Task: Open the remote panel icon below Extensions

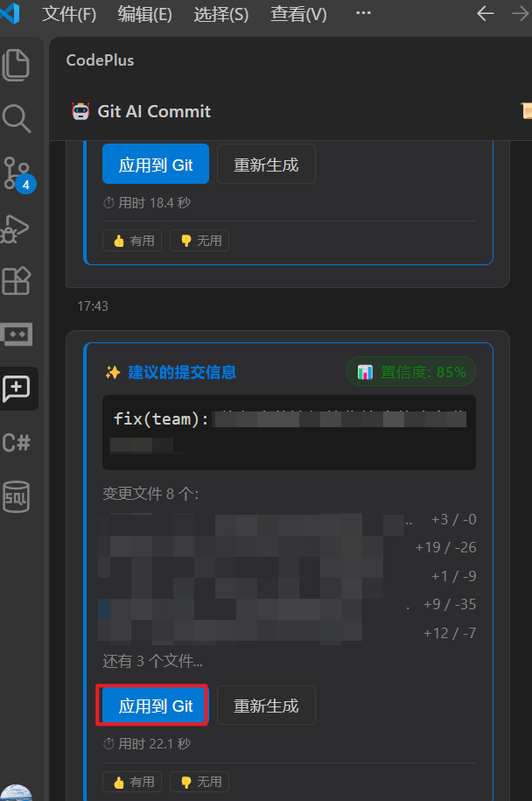Action: [x=17, y=334]
